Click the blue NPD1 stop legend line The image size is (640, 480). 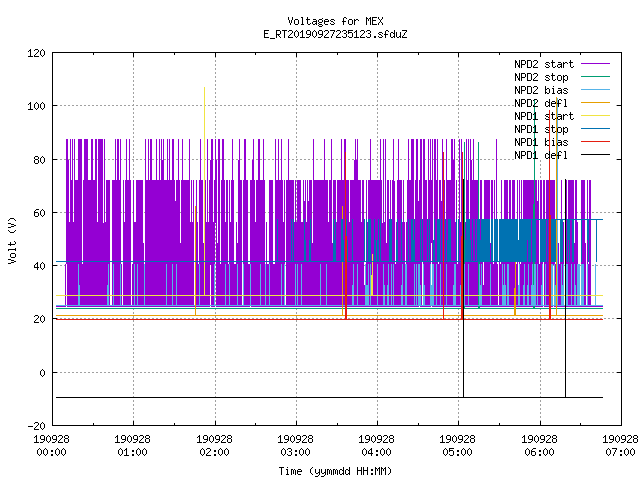pyautogui.click(x=595, y=129)
